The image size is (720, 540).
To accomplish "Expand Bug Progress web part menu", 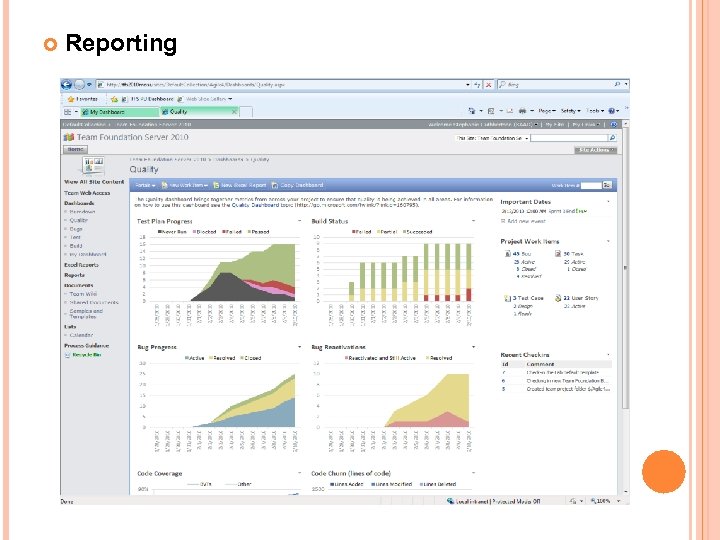I will (299, 347).
